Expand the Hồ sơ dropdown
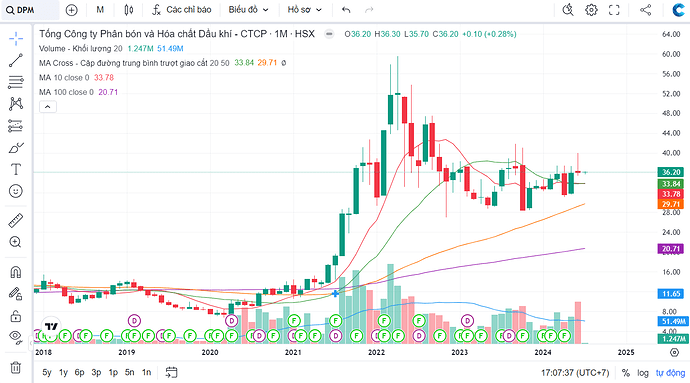Screen dimensions: 690x383 pos(305,10)
